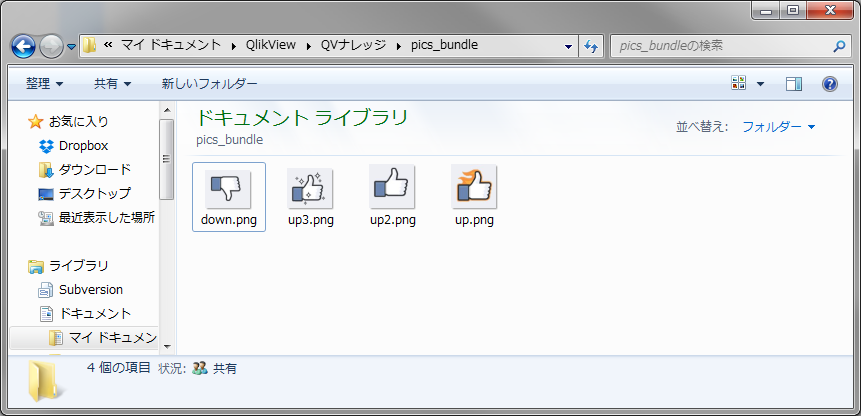
Task: Click the 最近表示した場所 icon
Action: pos(46,218)
